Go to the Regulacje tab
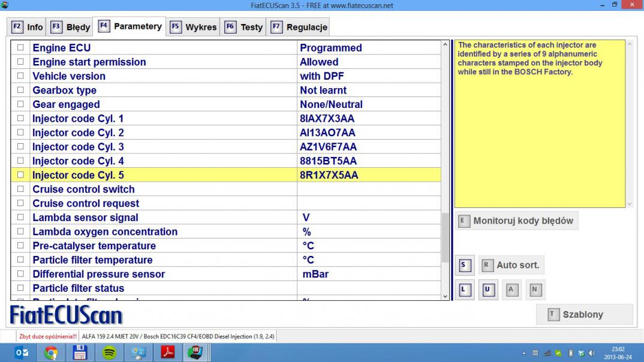The image size is (644, 362). 299,27
